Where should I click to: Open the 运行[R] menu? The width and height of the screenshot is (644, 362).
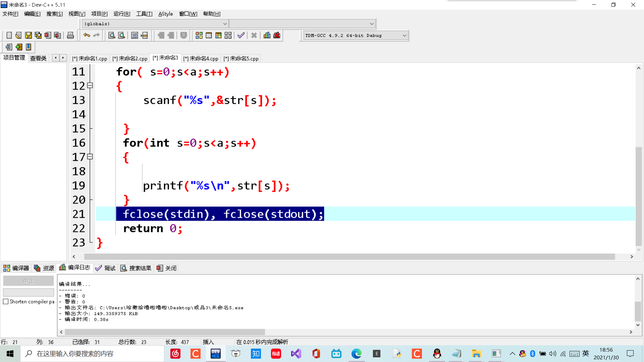(x=122, y=14)
